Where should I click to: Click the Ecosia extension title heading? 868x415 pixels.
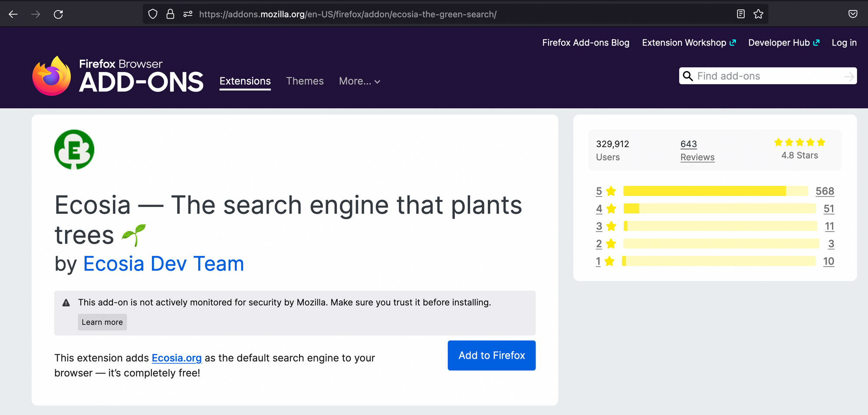(x=288, y=219)
